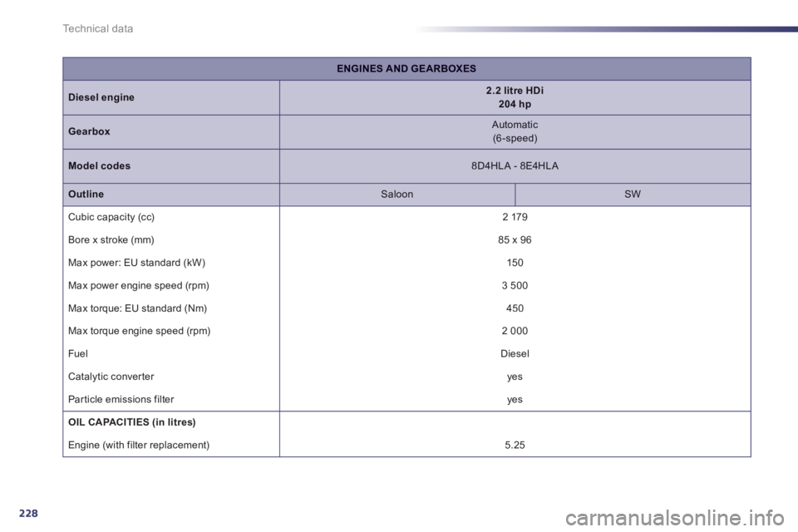
Task: Click 'Max torque engine speed (rpm)' label
Action: [x=140, y=331]
